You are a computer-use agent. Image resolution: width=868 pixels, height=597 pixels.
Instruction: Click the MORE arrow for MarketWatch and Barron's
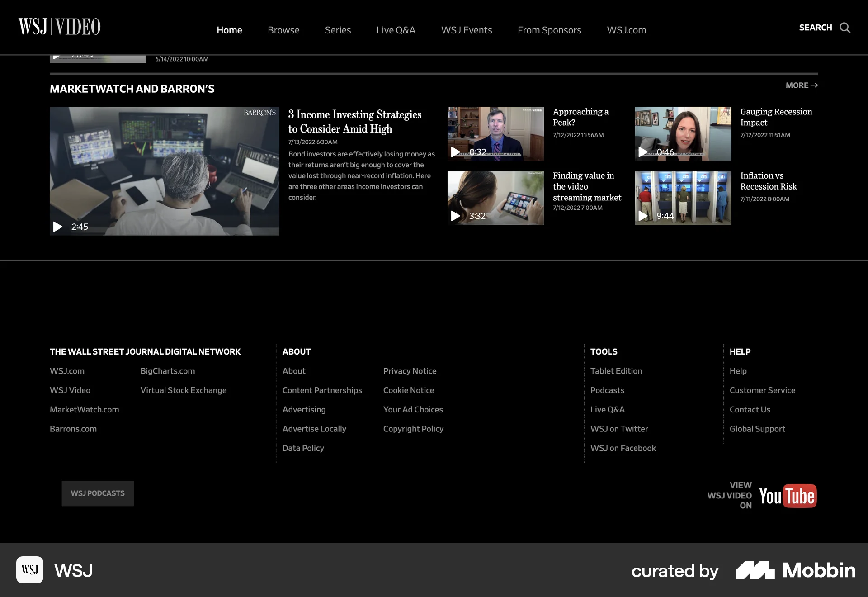point(801,85)
